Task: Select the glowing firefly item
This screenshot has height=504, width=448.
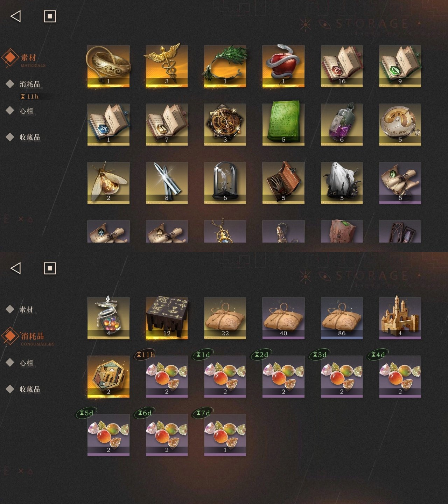Action: pos(108,183)
